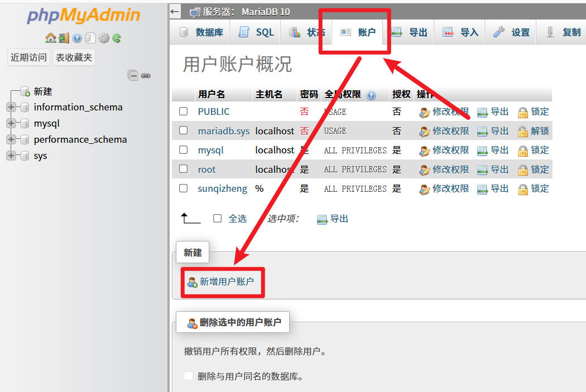Image resolution: width=586 pixels, height=392 pixels.
Task: Click the 近期访问 button
Action: tap(28, 57)
